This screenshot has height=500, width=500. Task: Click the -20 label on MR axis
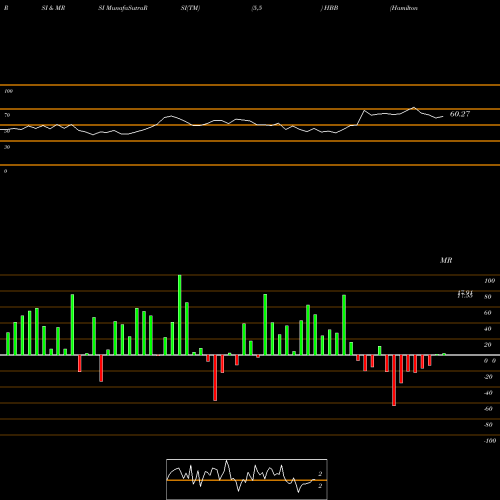488,377
